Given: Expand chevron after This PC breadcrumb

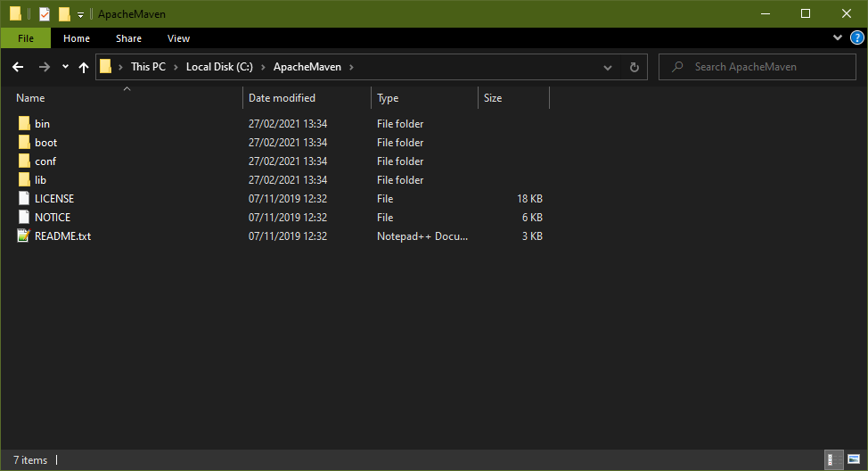Looking at the screenshot, I should (x=176, y=67).
